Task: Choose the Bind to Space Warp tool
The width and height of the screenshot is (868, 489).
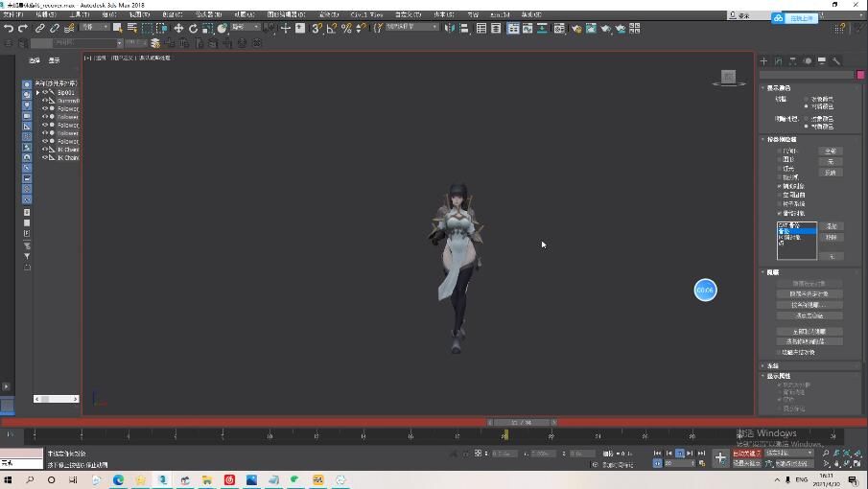Action: point(69,28)
